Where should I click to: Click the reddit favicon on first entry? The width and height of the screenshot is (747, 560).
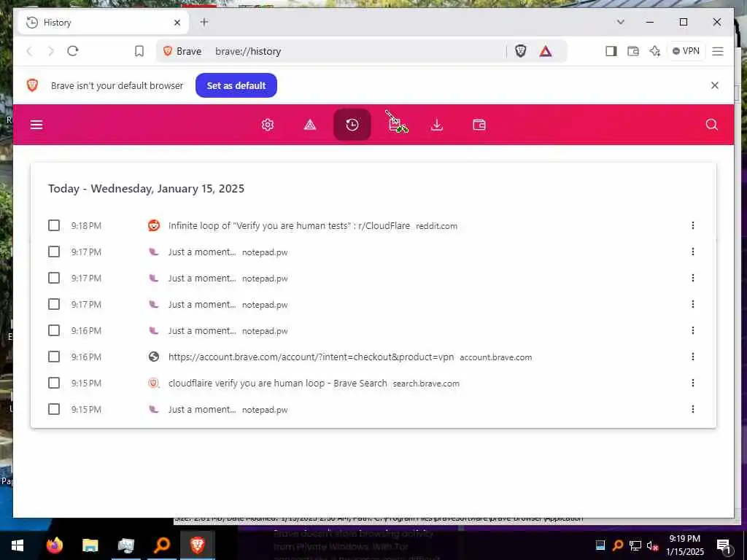[153, 225]
